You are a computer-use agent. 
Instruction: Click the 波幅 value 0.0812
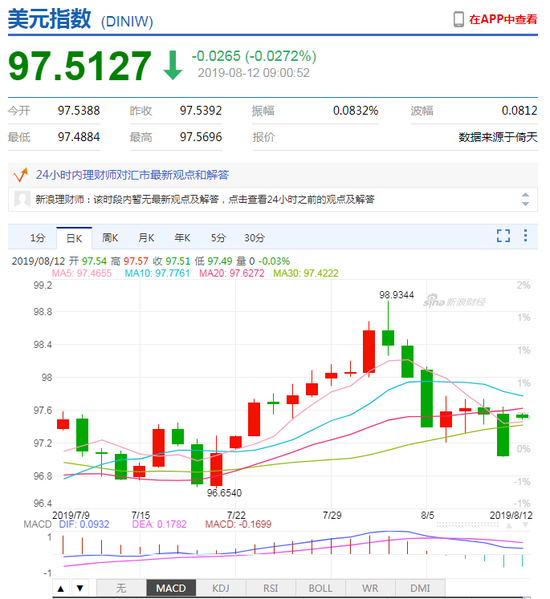coord(519,111)
